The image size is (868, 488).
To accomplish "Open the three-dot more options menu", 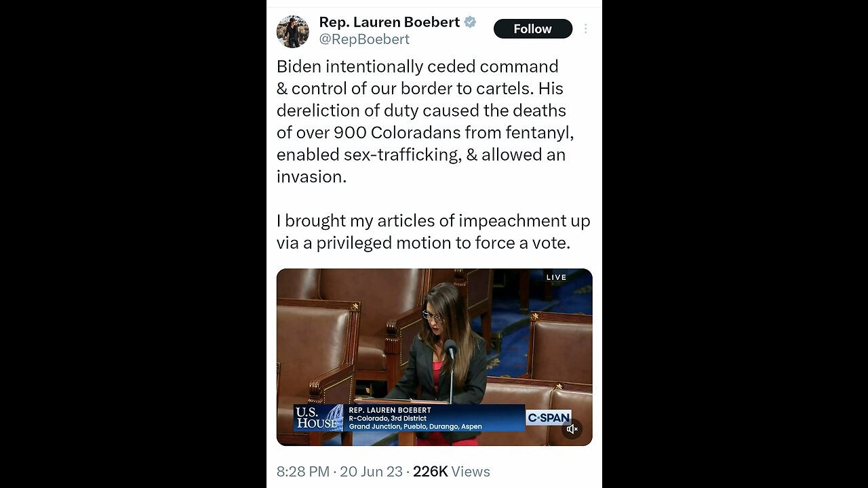I will click(586, 28).
